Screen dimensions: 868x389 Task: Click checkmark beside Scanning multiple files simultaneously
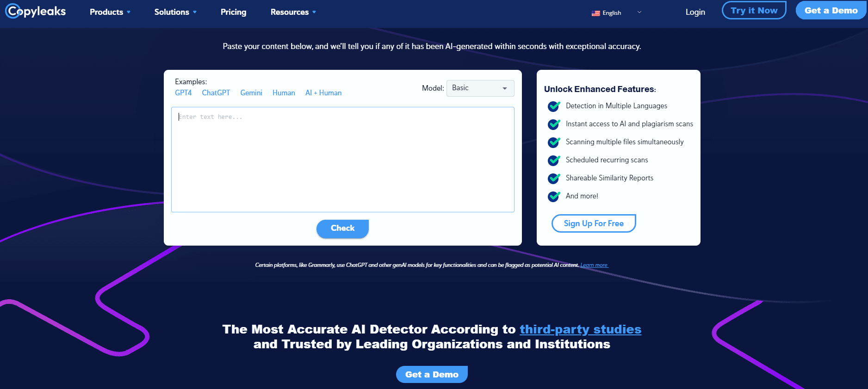click(554, 142)
